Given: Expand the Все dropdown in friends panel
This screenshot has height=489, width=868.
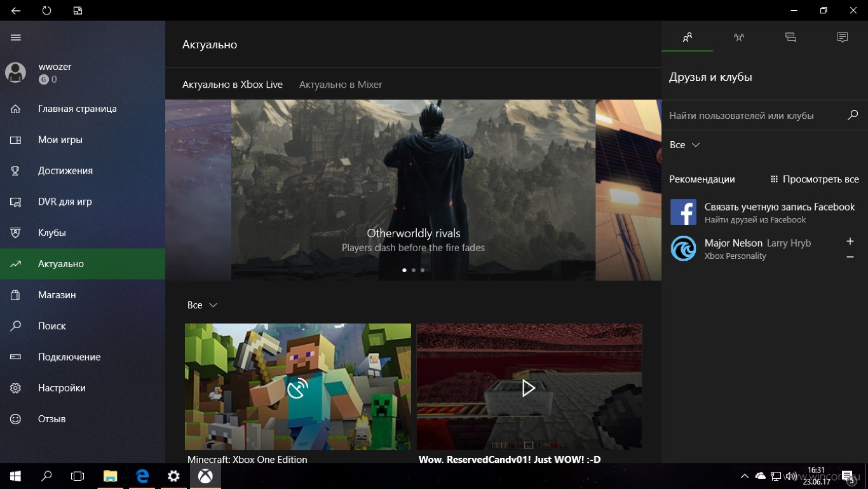Looking at the screenshot, I should tap(684, 145).
